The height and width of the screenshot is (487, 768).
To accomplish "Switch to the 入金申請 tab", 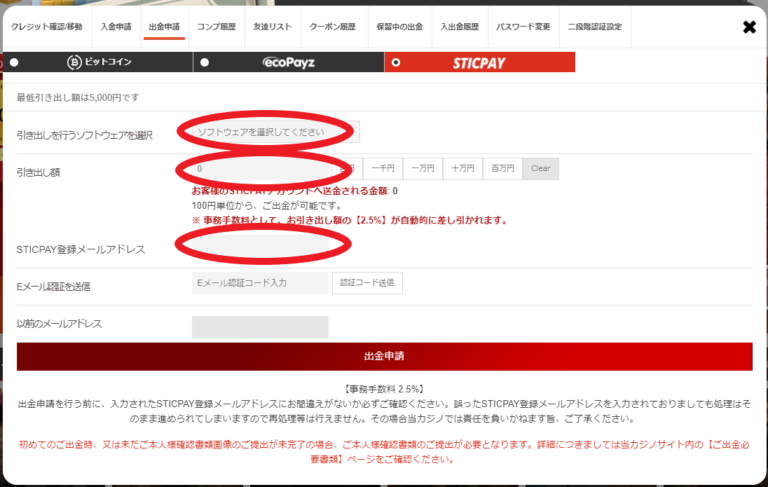I will coord(116,27).
